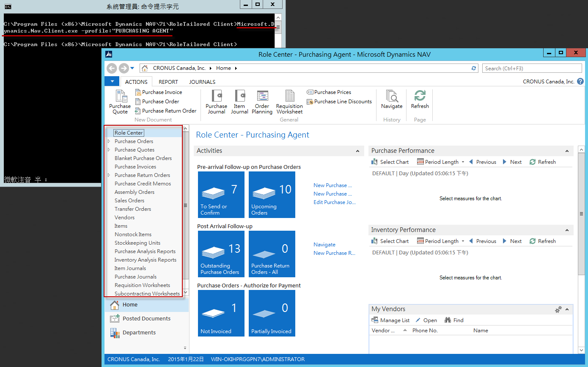588x367 pixels.
Task: Open the application menu dropdown
Action: pos(112,82)
